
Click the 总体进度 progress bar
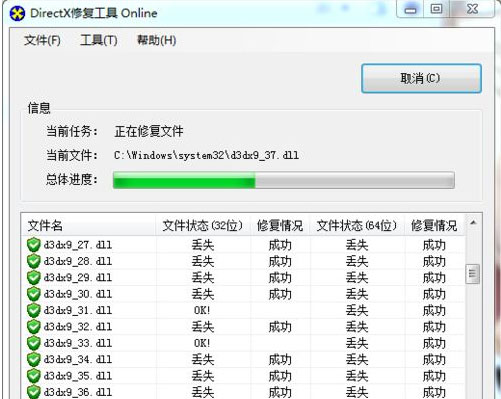tap(284, 180)
